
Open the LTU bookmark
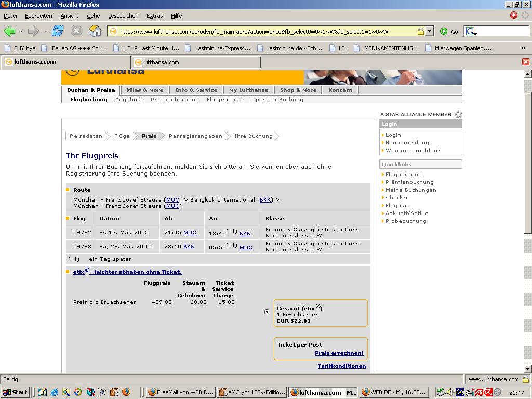pyautogui.click(x=339, y=48)
